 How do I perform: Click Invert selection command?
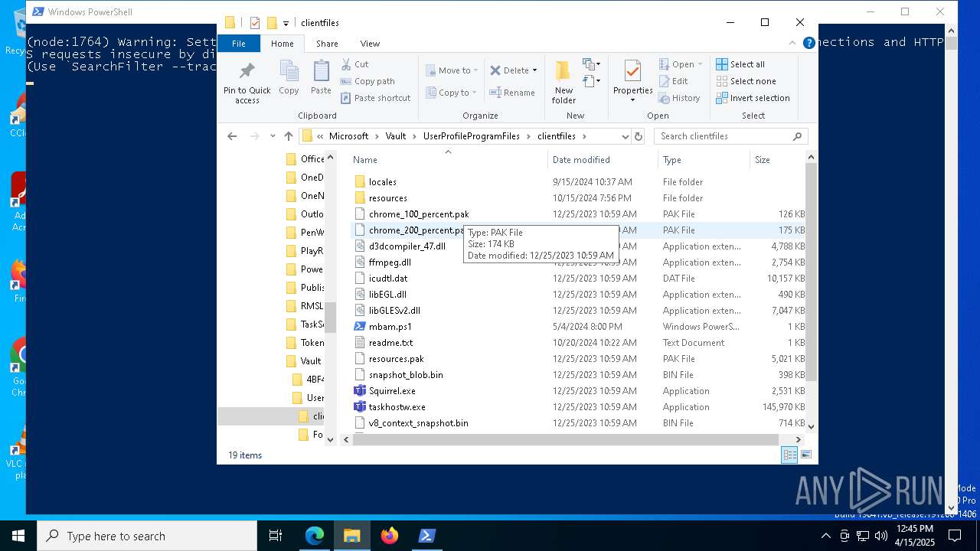[x=753, y=98]
